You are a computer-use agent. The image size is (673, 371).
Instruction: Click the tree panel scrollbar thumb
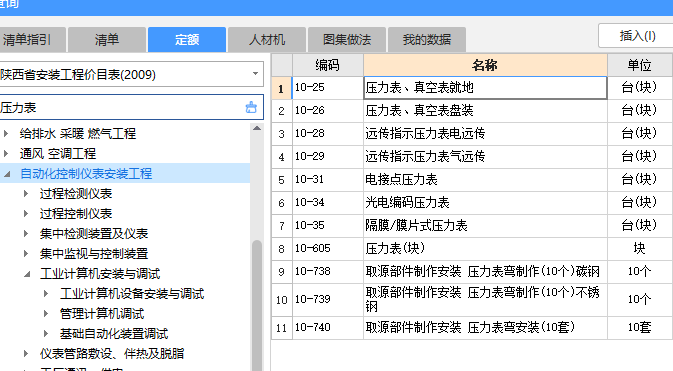(257, 305)
